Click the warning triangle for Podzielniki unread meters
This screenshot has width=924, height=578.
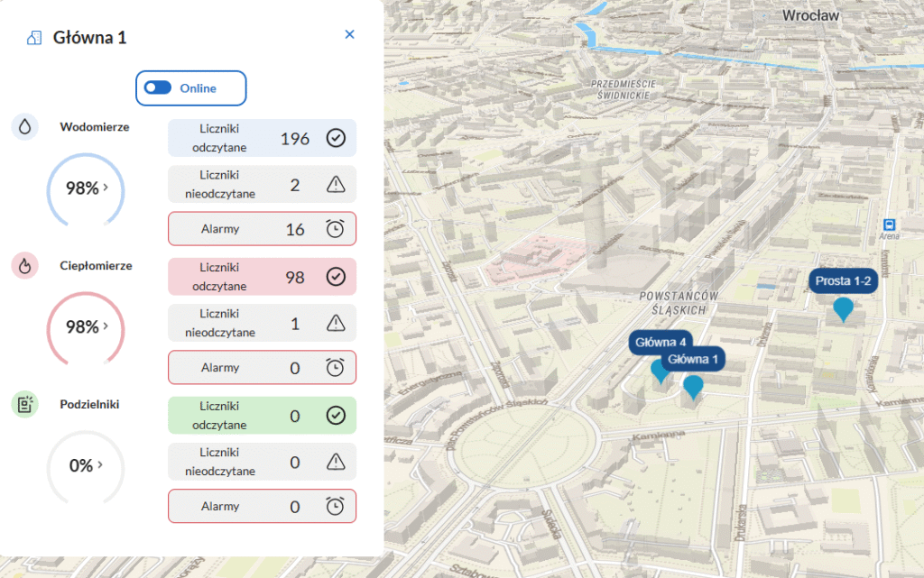[336, 462]
